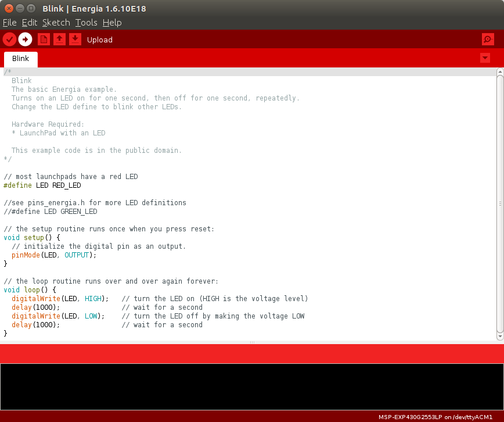This screenshot has width=504, height=422.
Task: Click the vertical scrollbar thumb in editor
Action: [x=500, y=203]
